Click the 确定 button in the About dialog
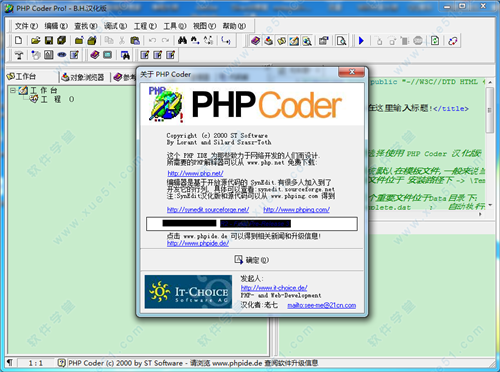 tap(252, 260)
